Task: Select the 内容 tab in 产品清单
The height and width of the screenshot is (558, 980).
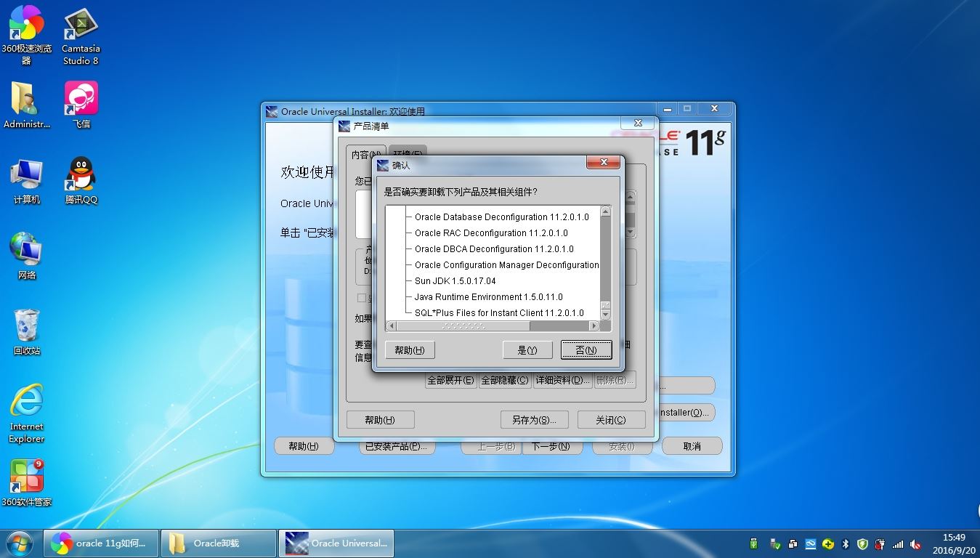Action: 367,155
